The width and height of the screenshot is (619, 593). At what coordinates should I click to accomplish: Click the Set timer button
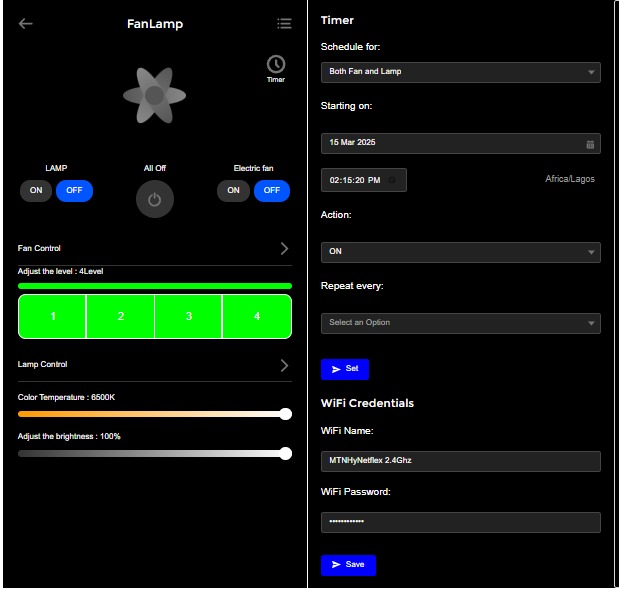(x=345, y=369)
